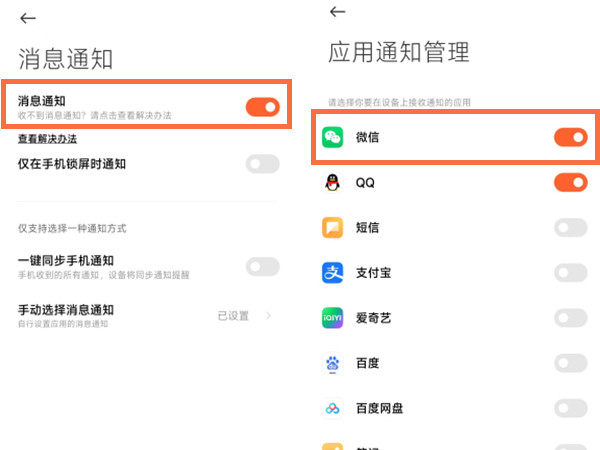Go back from 应用通知管理 page
This screenshot has width=600, height=450.
337,12
